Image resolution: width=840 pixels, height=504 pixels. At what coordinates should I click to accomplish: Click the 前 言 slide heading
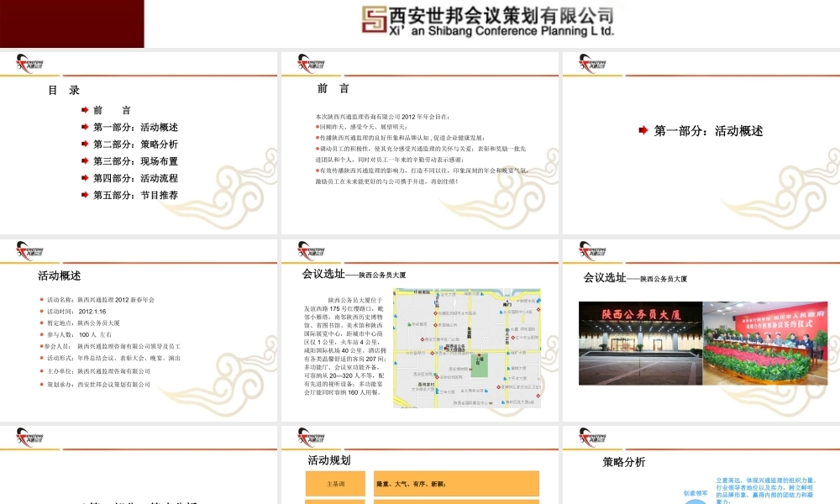point(333,88)
